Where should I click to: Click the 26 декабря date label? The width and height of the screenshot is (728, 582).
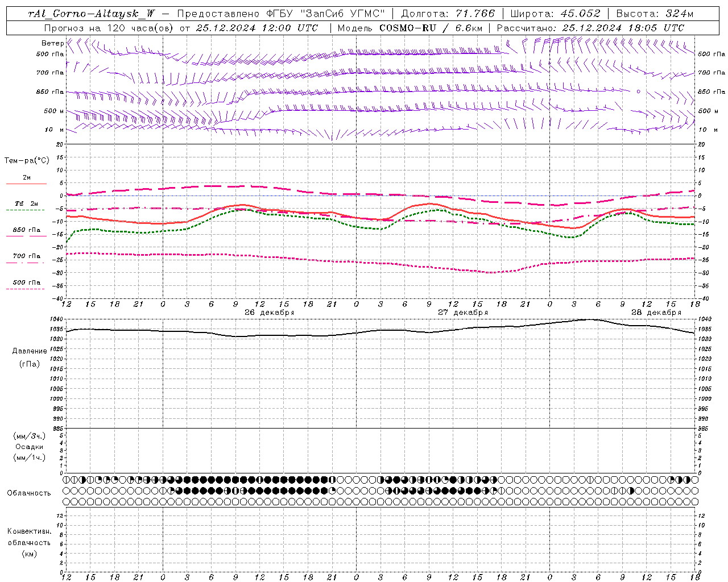pos(269,313)
